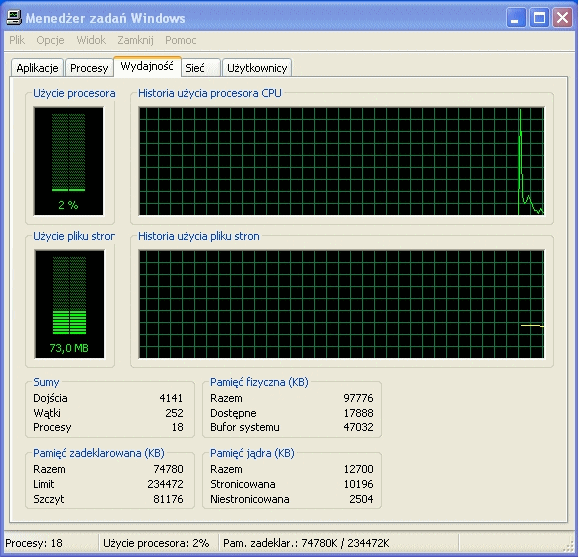Switch to the Procesy tab
The height and width of the screenshot is (557, 579).
89,68
